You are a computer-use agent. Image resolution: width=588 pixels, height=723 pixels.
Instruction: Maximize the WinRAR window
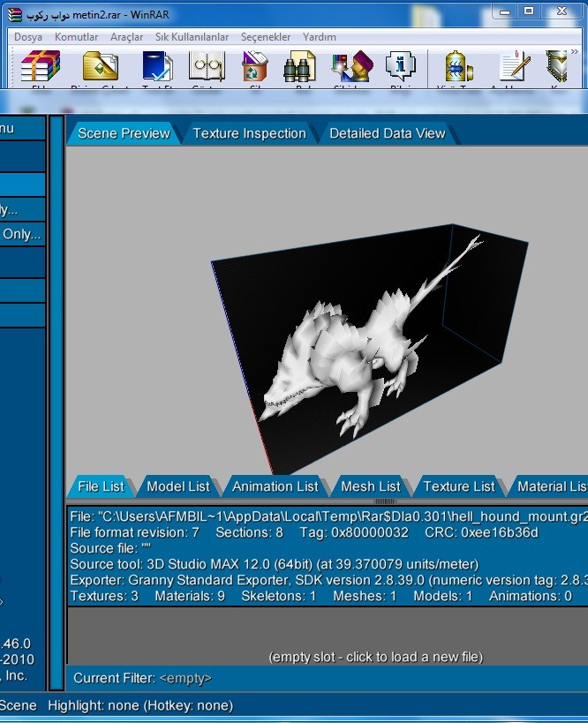coord(529,11)
